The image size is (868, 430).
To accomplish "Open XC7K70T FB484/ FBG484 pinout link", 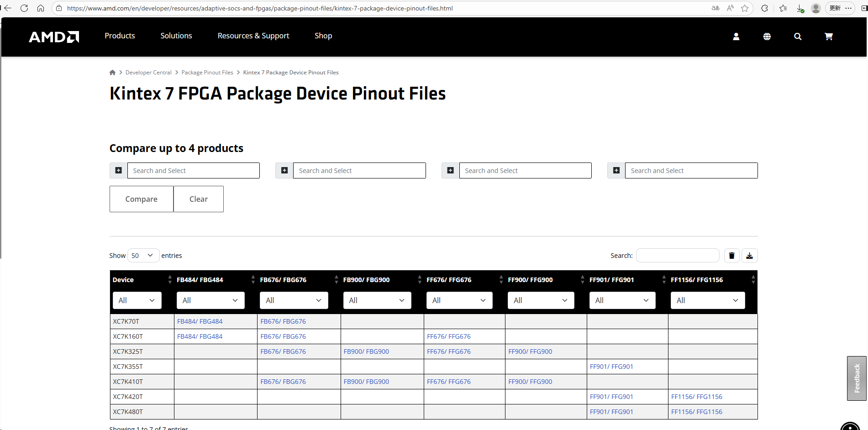I will click(x=200, y=321).
